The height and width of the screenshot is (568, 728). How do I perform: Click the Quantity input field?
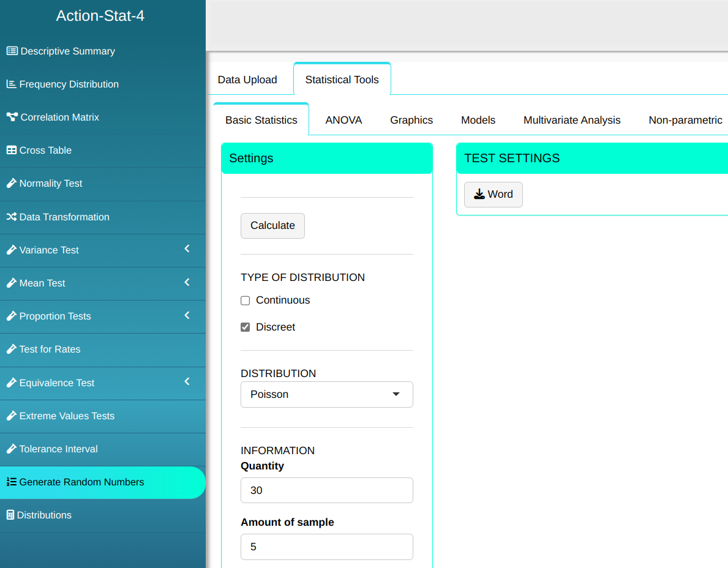pyautogui.click(x=326, y=490)
